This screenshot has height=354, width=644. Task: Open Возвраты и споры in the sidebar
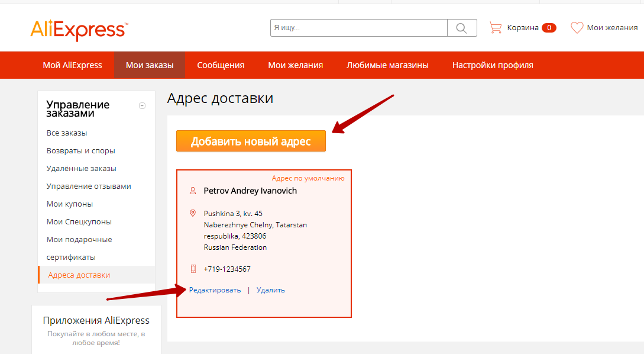(x=80, y=150)
